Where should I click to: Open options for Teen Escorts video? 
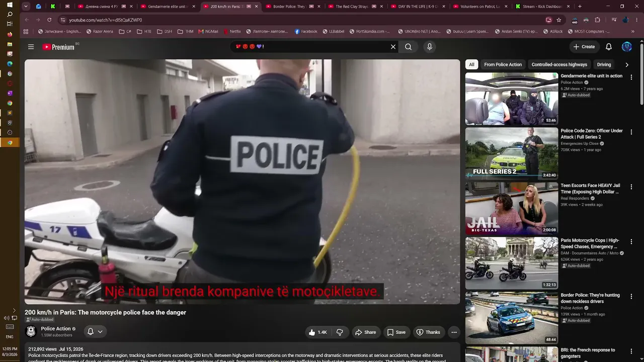pos(631,187)
